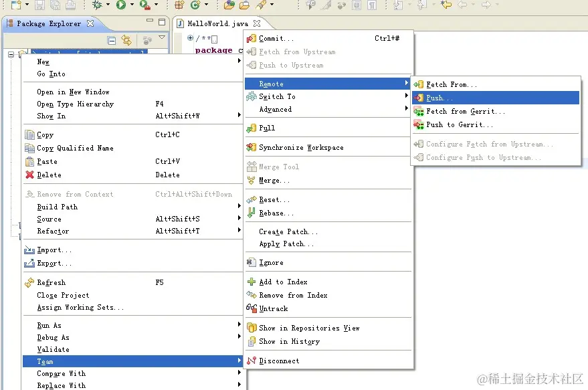This screenshot has height=390, width=588.
Task: Click the New Java Class toolbar icon
Action: 195,5
